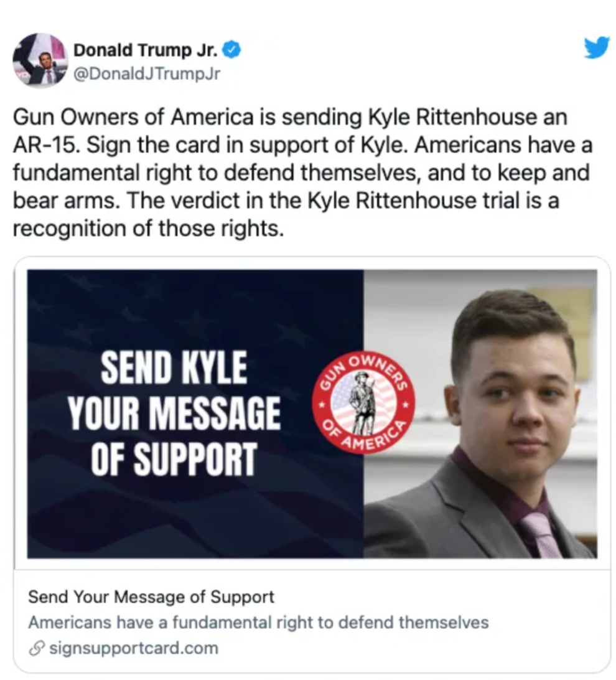This screenshot has width=616, height=680.
Task: Open the Donald Trump Jr. display name
Action: coord(146,50)
